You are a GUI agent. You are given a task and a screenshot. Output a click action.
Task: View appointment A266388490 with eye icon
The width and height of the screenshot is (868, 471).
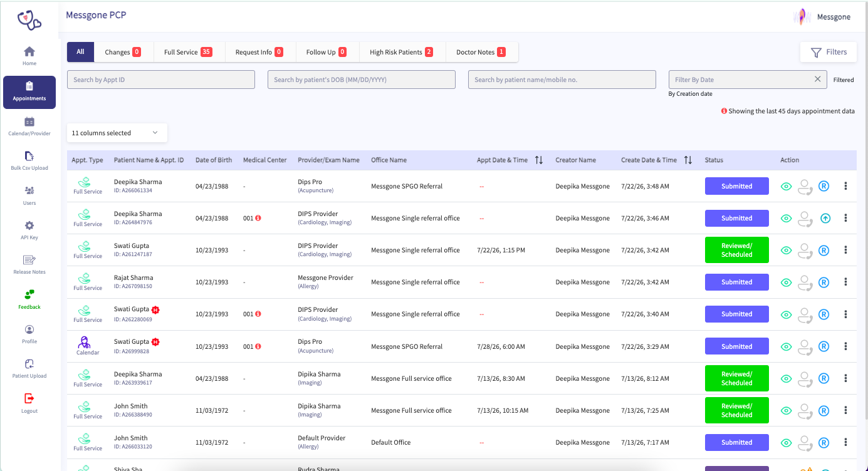tap(786, 410)
